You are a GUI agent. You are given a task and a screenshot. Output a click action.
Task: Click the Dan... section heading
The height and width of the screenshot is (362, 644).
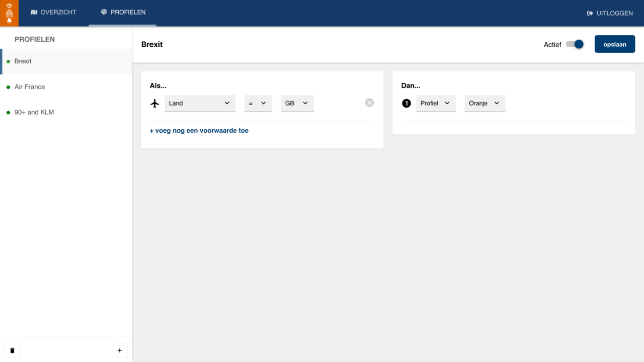(411, 85)
